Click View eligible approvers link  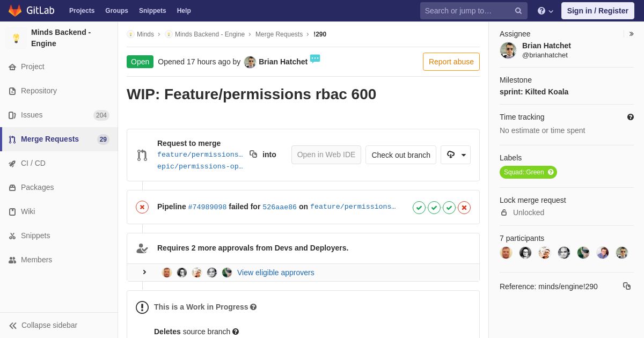pos(276,273)
